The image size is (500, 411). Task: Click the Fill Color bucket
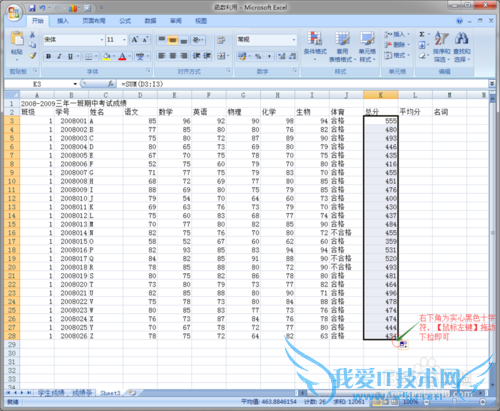pyautogui.click(x=106, y=56)
